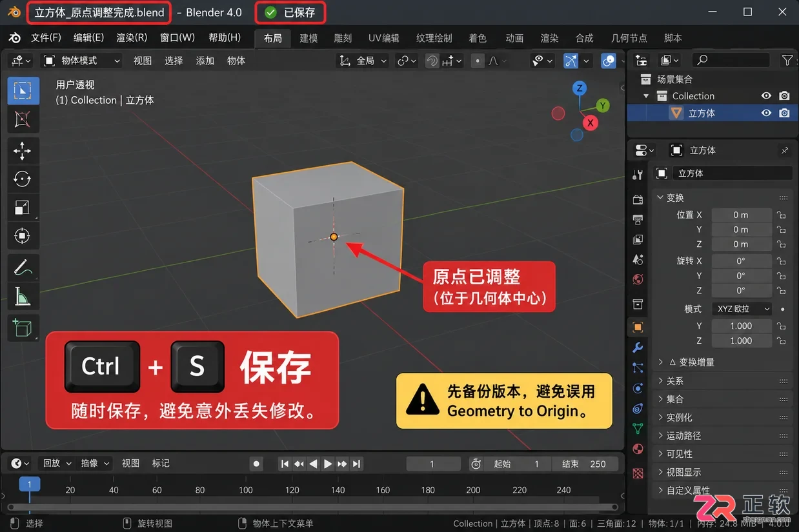
Task: Toggle lock on 位置 X
Action: click(782, 215)
